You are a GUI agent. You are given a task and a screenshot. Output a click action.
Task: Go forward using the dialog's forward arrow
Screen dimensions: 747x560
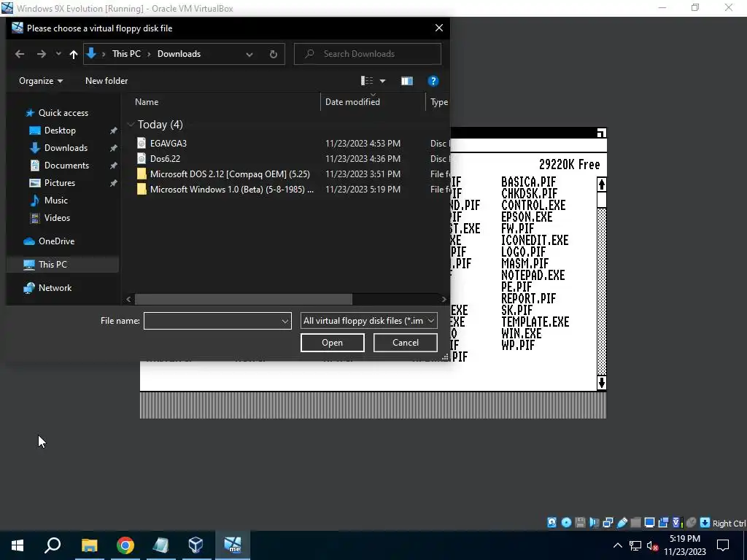pos(42,54)
